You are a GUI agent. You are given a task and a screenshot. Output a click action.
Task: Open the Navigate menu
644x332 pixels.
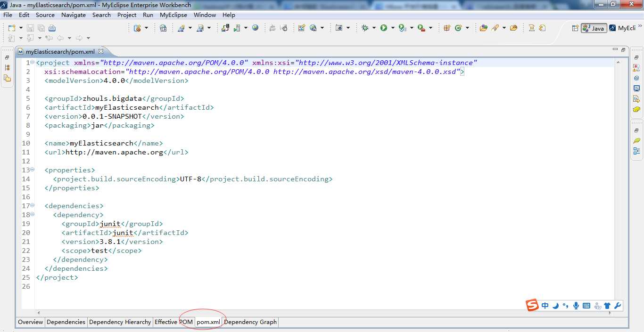(74, 15)
